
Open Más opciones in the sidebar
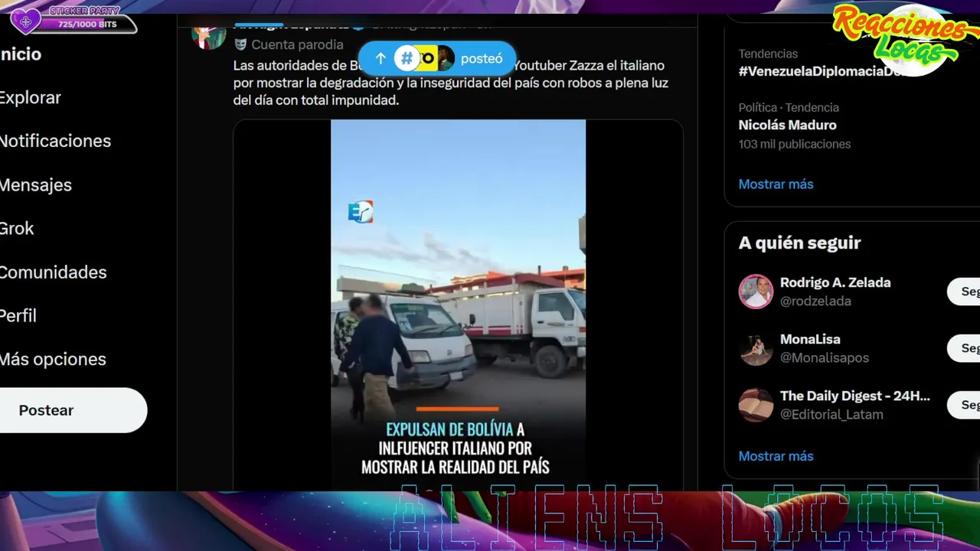point(53,360)
